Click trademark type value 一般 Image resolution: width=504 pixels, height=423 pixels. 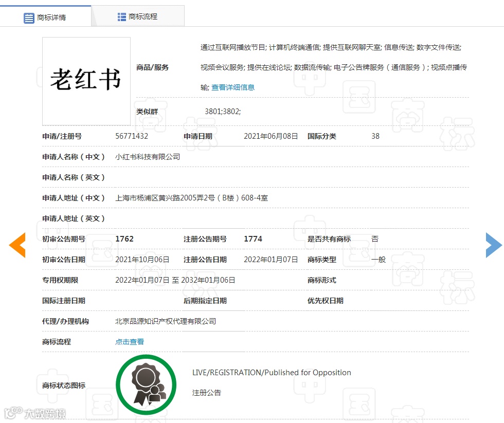tap(379, 260)
